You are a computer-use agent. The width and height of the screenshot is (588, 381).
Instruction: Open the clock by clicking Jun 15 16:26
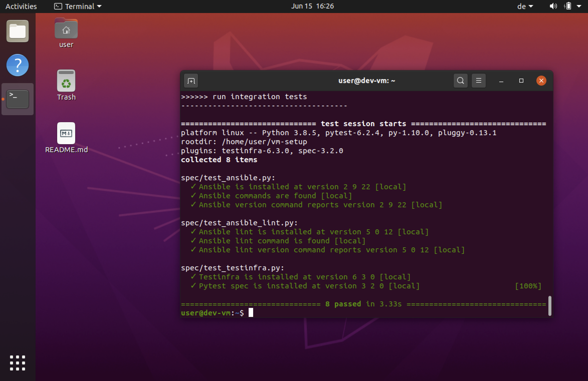tap(313, 6)
